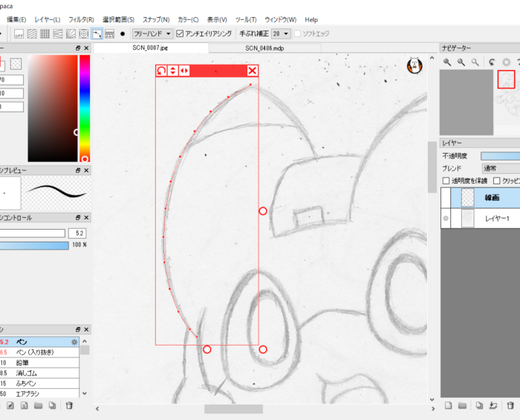Close the color panel
The image size is (520, 420).
86,48
